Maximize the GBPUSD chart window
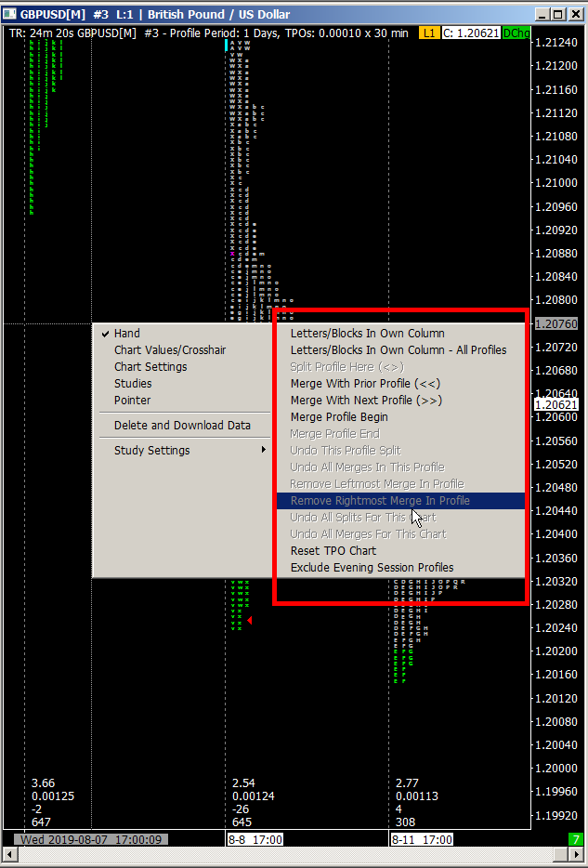 [558, 14]
